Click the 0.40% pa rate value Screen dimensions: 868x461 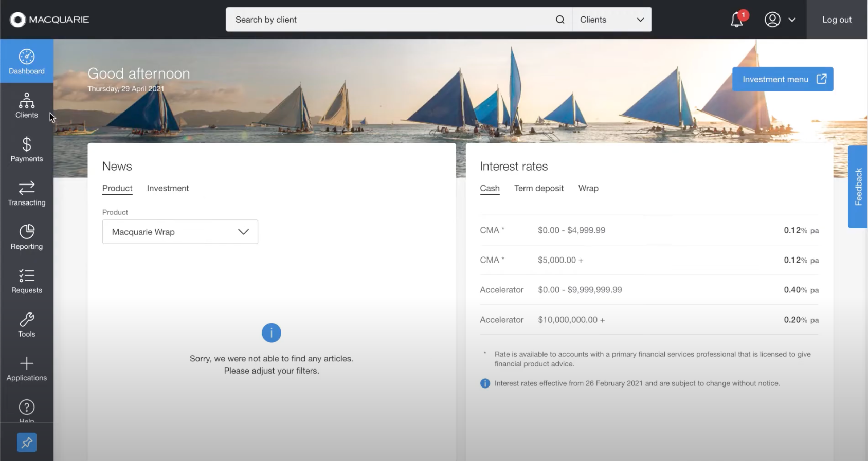801,290
